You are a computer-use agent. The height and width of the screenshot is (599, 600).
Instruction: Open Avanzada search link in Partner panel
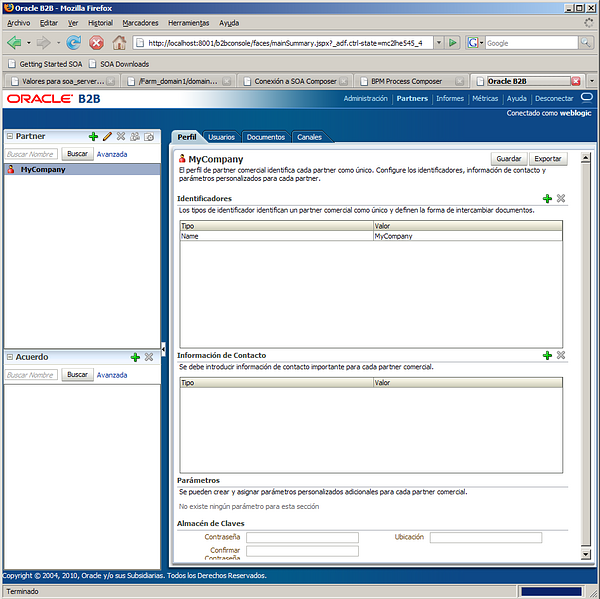[112, 154]
